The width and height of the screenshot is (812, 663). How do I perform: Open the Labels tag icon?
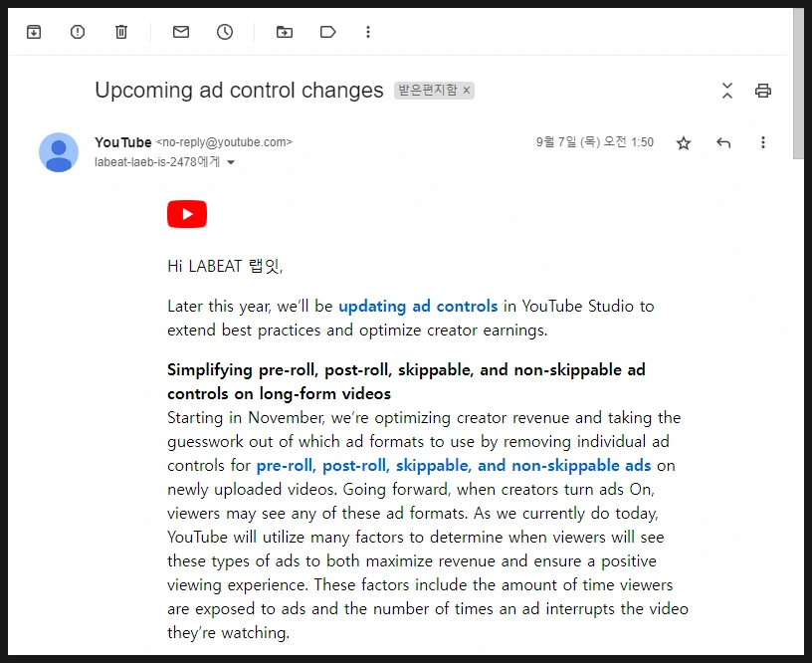[x=327, y=32]
